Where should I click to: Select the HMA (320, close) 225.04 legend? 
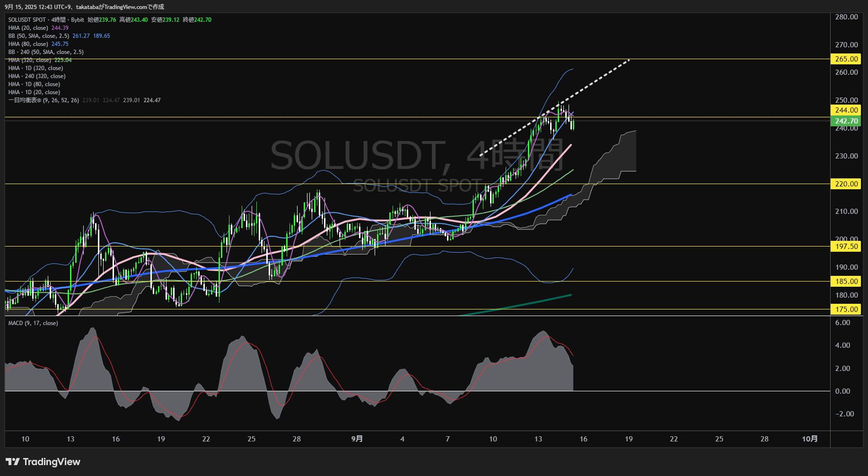[40, 60]
